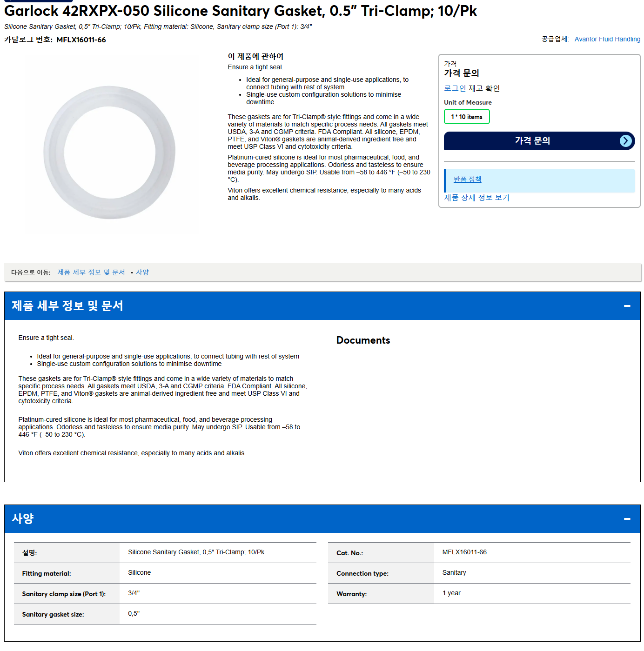Screen dimensions: 644x651
Task: Click the 제품 세부 정보 및 문서 section header title
Action: coord(67,306)
